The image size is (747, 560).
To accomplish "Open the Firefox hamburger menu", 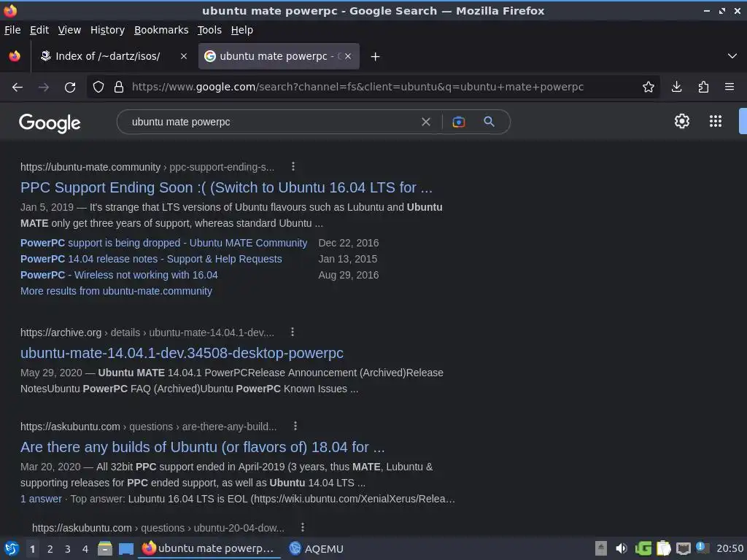I will click(729, 87).
